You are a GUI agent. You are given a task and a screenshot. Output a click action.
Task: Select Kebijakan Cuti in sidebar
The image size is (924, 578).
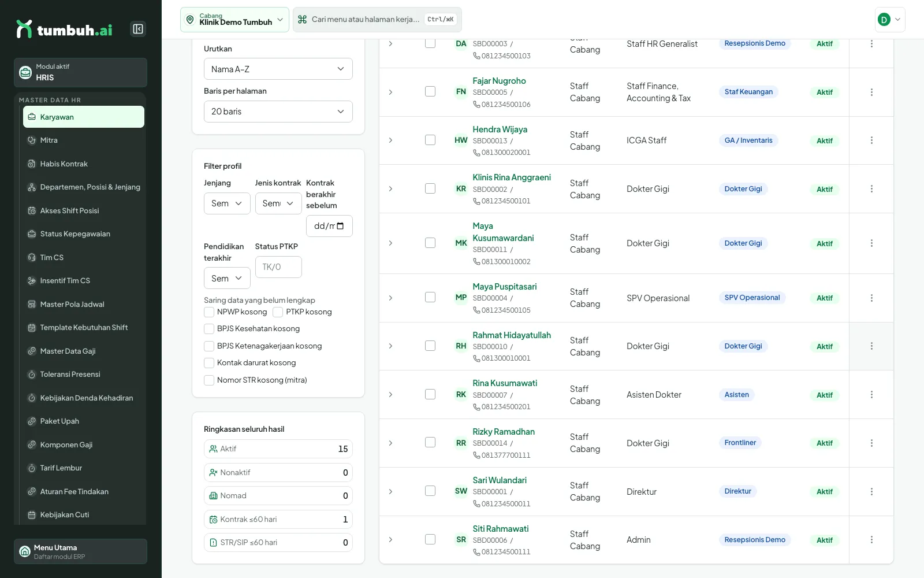84,514
